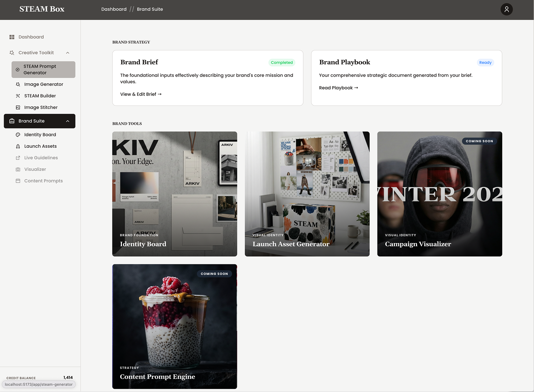534x392 pixels.
Task: Open the View & Edit Brief link
Action: click(x=141, y=94)
